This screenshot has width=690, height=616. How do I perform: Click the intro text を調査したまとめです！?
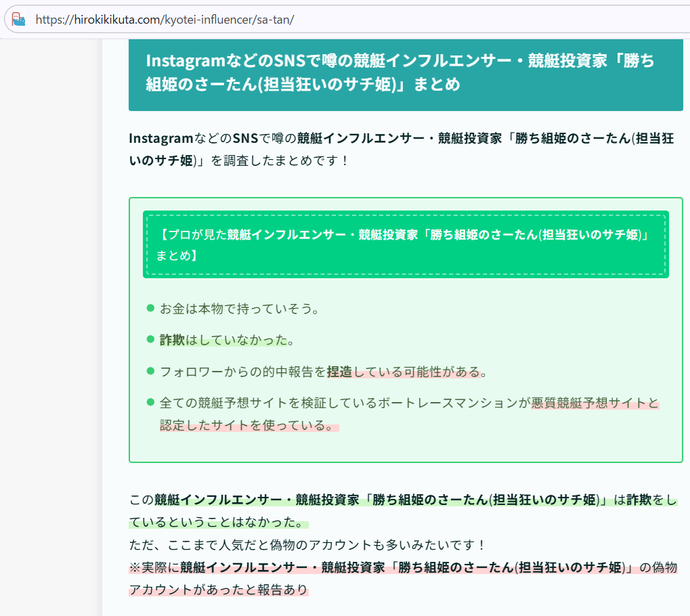(x=279, y=161)
